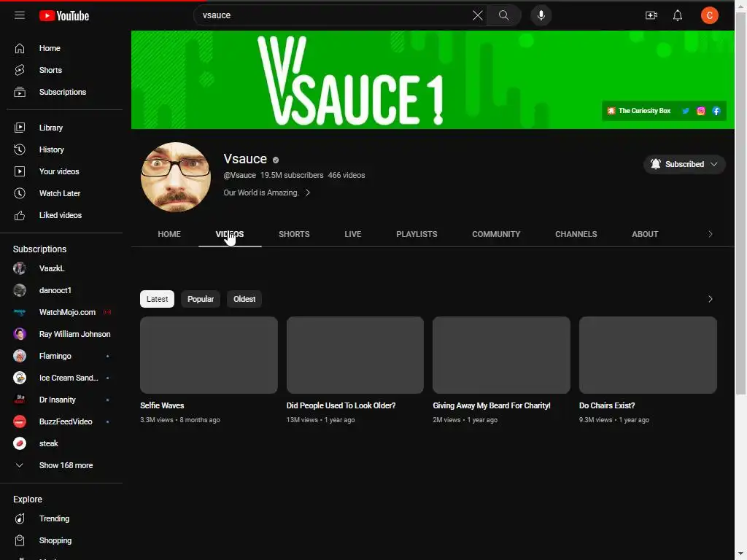Open the notifications bell
Screen dimensions: 747x560
[x=678, y=15]
